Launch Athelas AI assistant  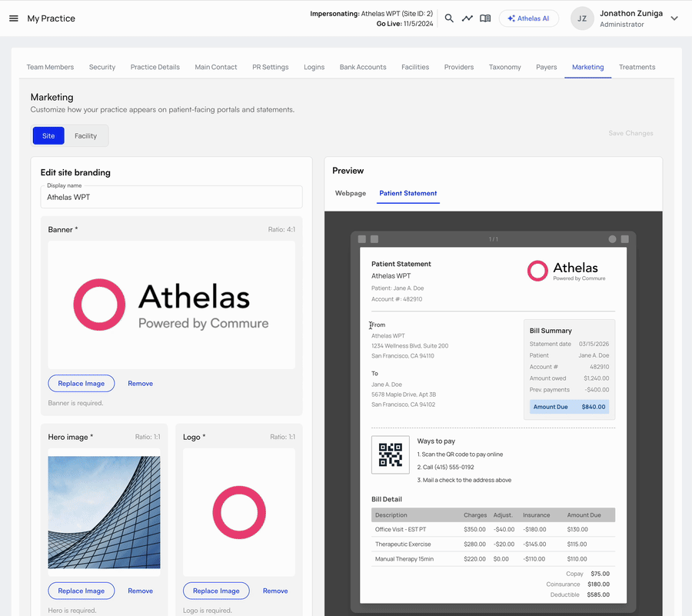pyautogui.click(x=529, y=18)
